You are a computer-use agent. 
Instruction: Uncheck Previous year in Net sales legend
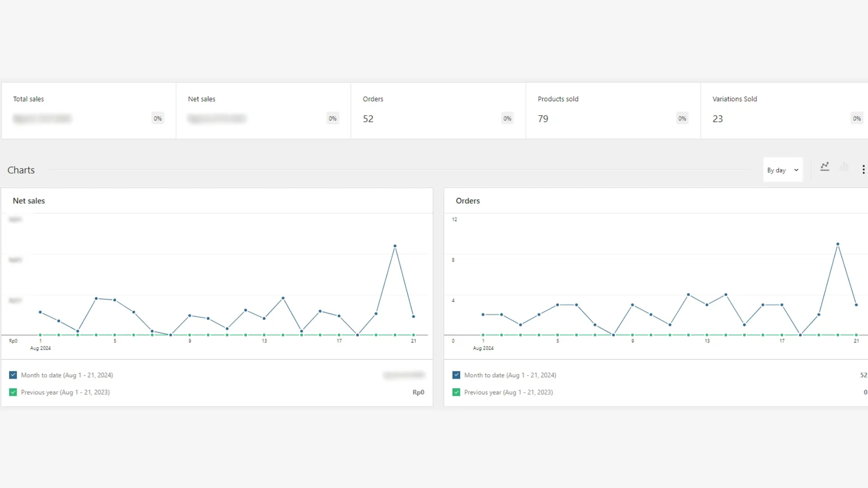click(x=13, y=392)
